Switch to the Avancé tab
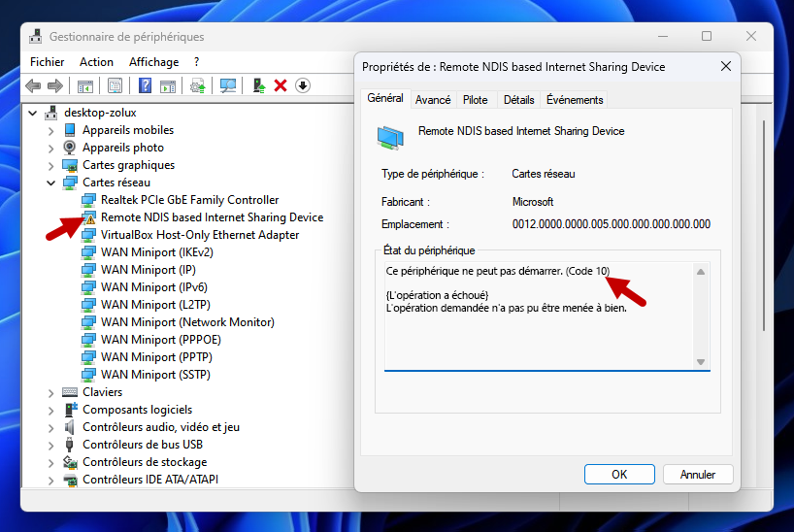The image size is (794, 532). pos(433,100)
